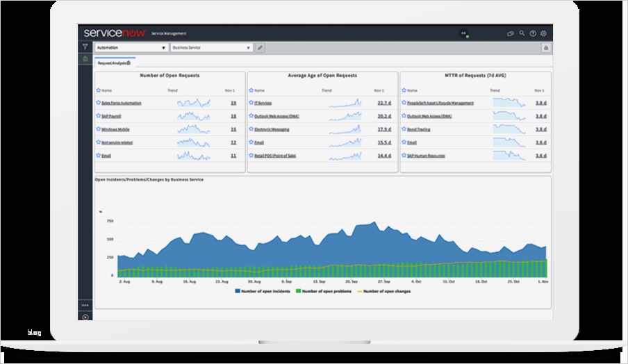Toggle favorite star for Sales Force Automation
Image resolution: width=628 pixels, height=364 pixels.
(98, 103)
